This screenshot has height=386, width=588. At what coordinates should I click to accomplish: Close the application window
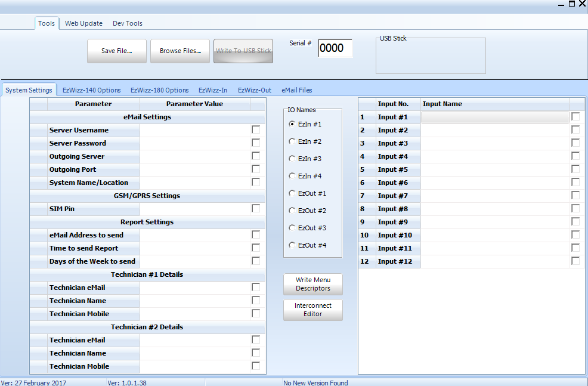pyautogui.click(x=583, y=4)
